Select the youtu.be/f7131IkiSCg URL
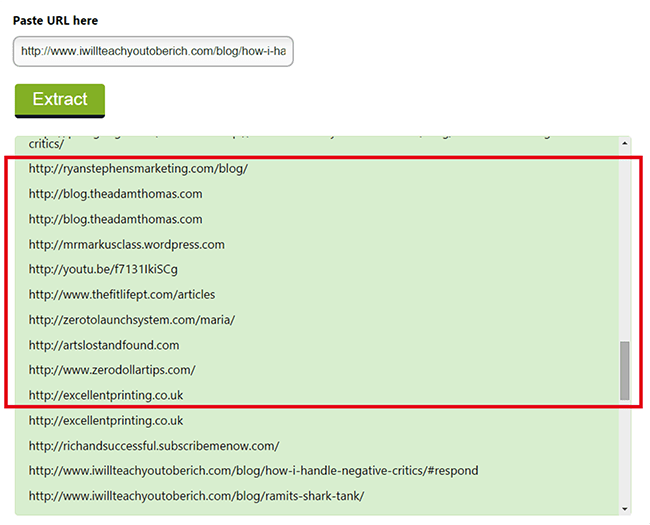 [103, 270]
